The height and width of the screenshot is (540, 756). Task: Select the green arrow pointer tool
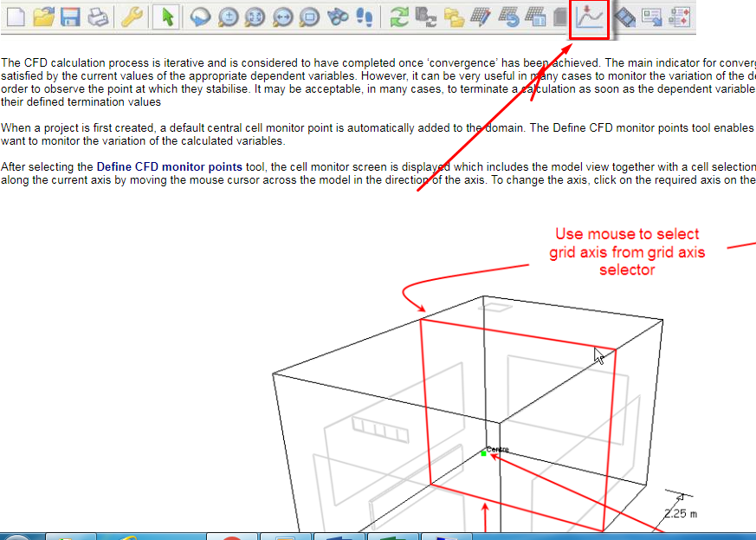[167, 17]
